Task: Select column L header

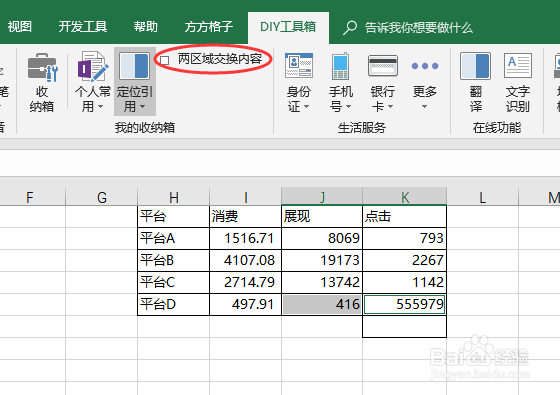Action: coord(482,197)
